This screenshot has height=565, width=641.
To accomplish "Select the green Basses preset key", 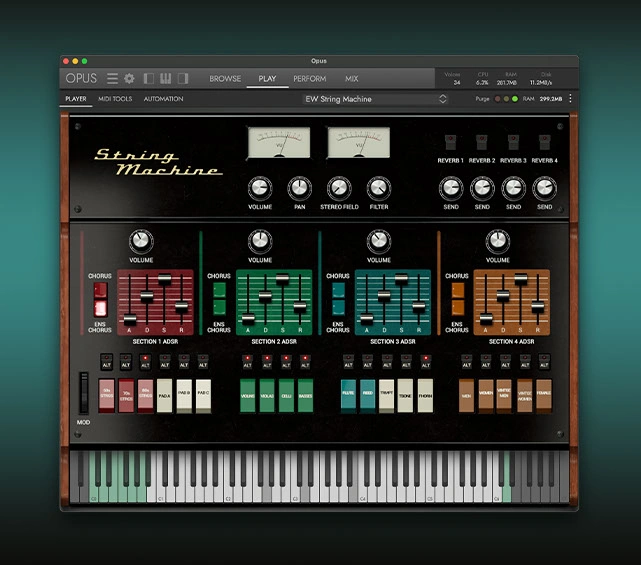I will point(305,395).
